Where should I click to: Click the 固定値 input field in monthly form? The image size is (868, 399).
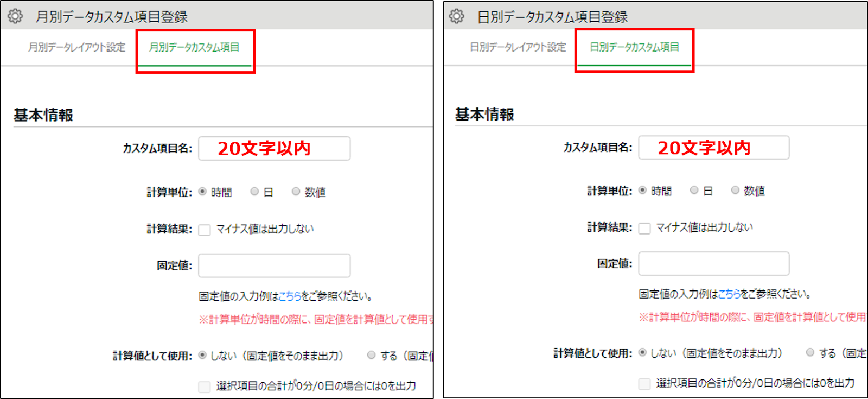click(x=274, y=265)
